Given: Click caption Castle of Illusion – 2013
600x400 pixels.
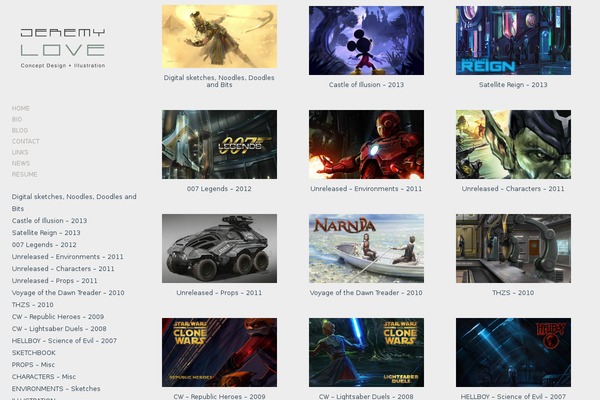Looking at the screenshot, I should pyautogui.click(x=366, y=85).
